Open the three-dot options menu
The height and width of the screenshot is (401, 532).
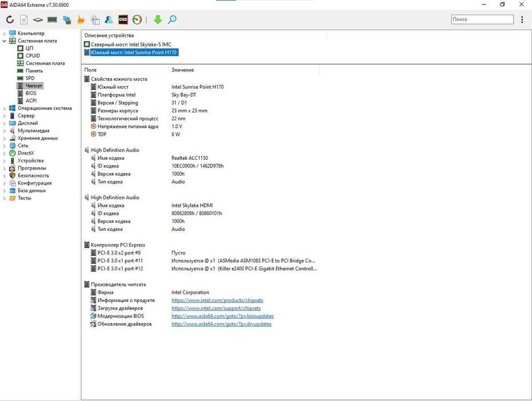(522, 19)
